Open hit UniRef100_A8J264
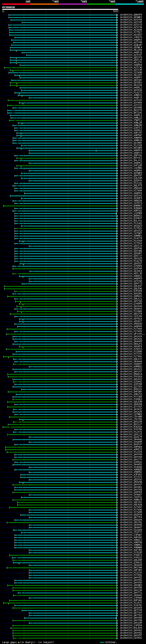This screenshot has width=146, height=644. [131, 50]
